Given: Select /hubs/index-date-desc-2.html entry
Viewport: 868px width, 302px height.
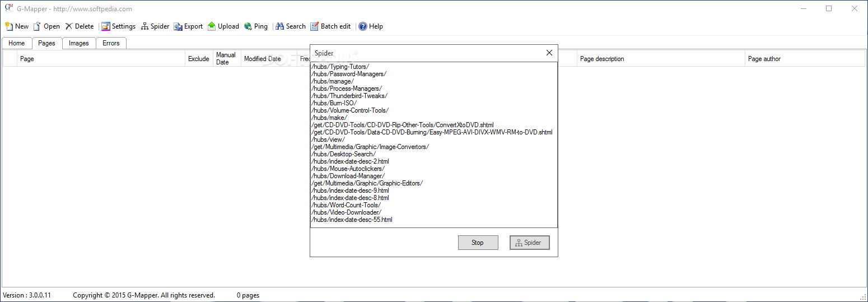Looking at the screenshot, I should [350, 161].
